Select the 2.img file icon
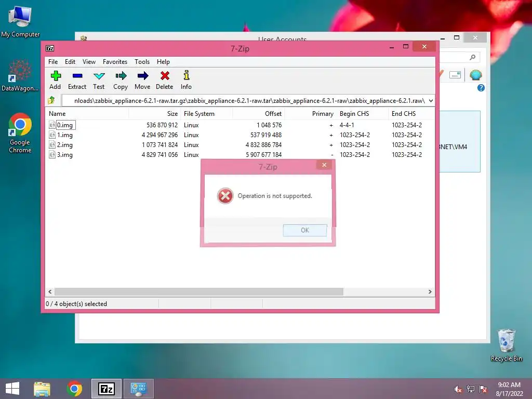532x399 pixels. pyautogui.click(x=52, y=144)
